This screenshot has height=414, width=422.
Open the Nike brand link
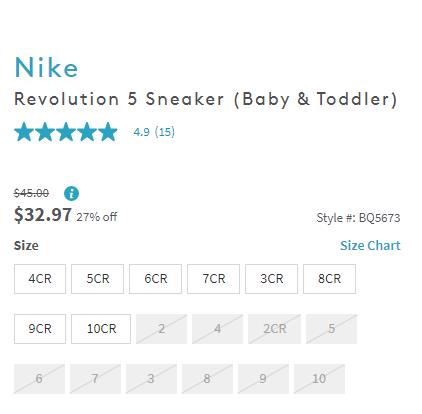(46, 67)
